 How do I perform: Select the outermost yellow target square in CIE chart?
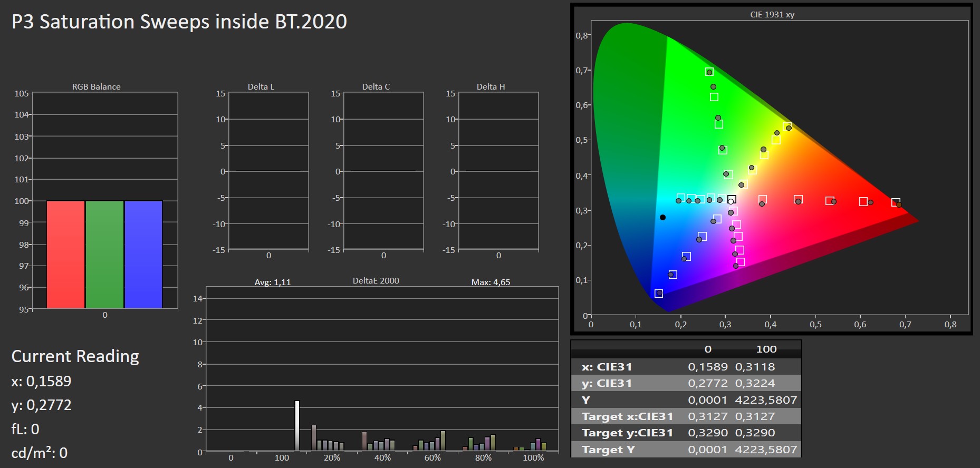[787, 126]
